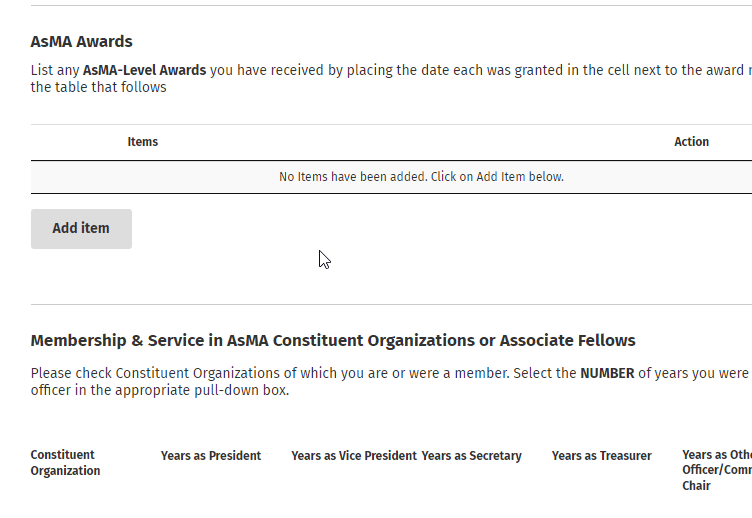Select the Constituent Organization column header
The image size is (752, 518).
pos(65,463)
